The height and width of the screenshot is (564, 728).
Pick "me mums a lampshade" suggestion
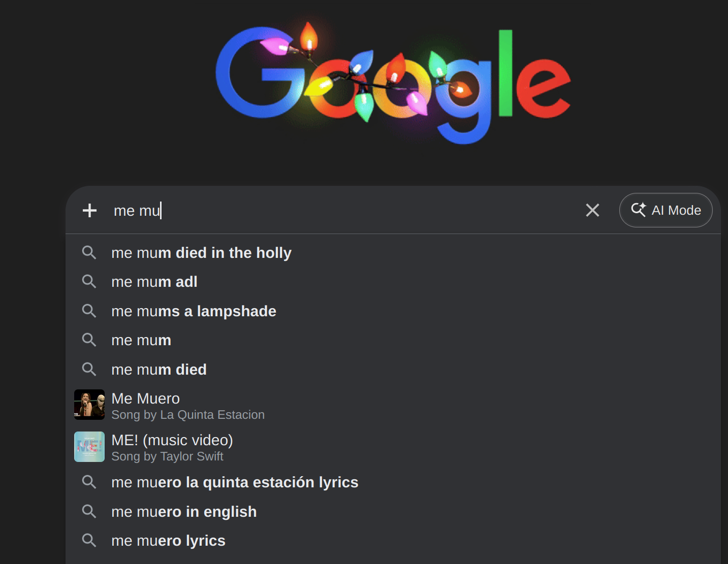tap(194, 311)
